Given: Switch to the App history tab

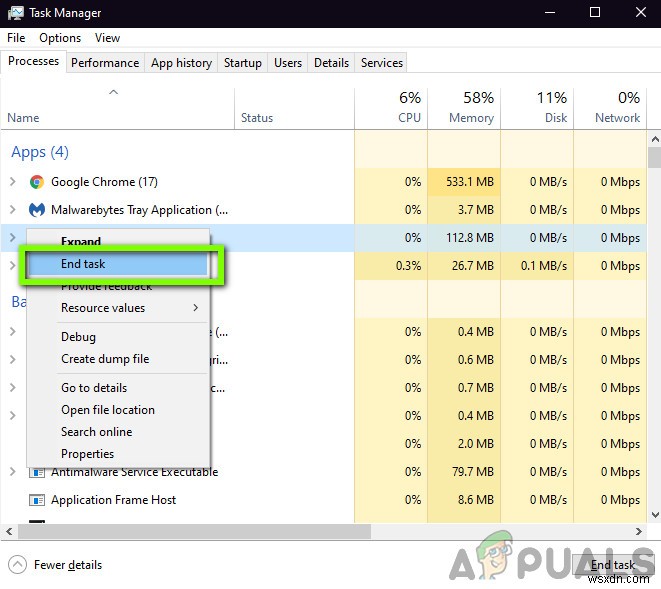Looking at the screenshot, I should (181, 63).
